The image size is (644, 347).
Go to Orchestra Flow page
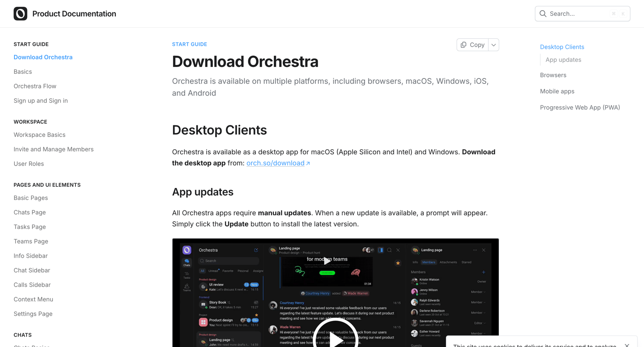click(35, 86)
